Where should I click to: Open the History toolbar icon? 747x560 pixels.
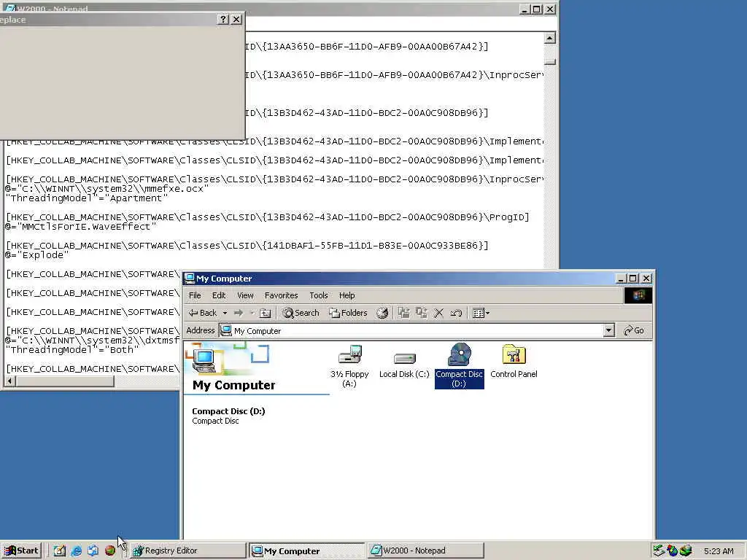click(x=382, y=313)
